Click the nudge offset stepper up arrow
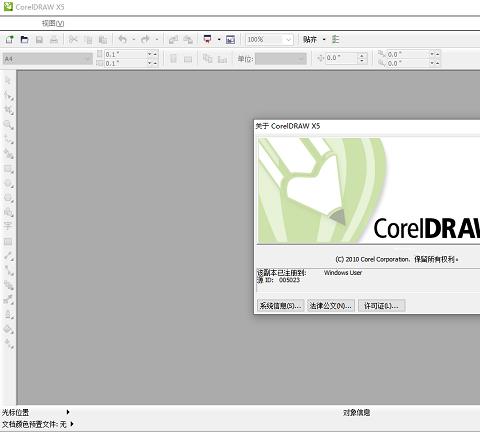 click(x=362, y=56)
